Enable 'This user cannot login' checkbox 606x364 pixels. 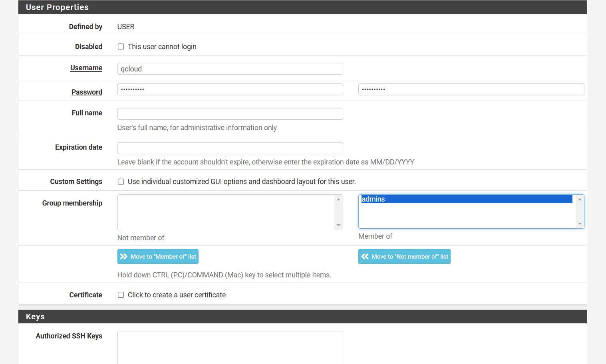[121, 47]
